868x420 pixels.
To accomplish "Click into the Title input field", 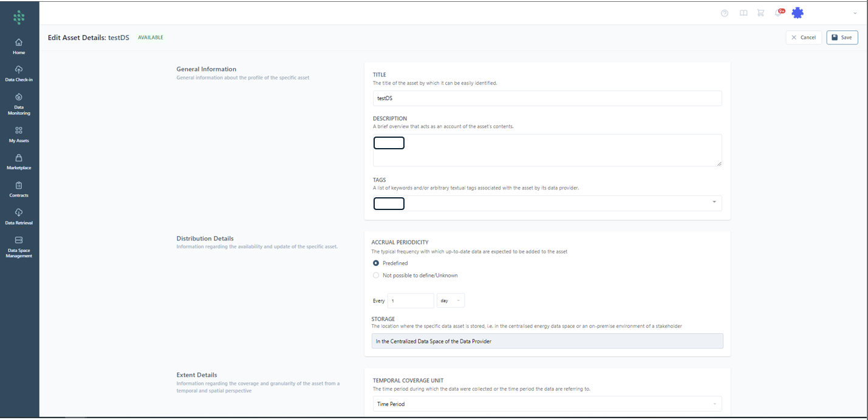I will tap(547, 98).
